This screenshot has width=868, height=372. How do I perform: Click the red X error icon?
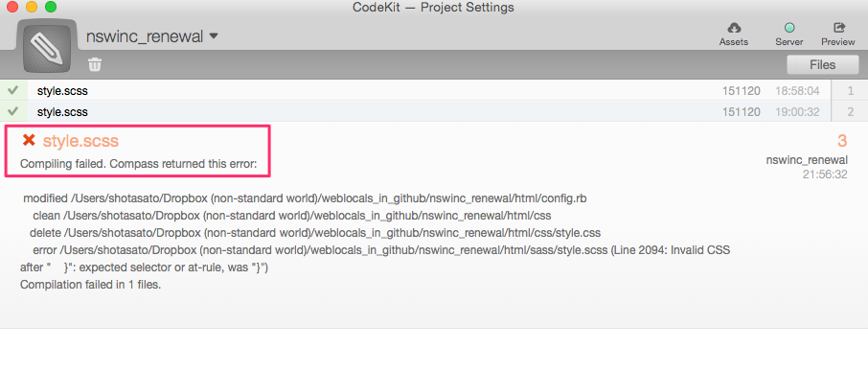pos(29,140)
